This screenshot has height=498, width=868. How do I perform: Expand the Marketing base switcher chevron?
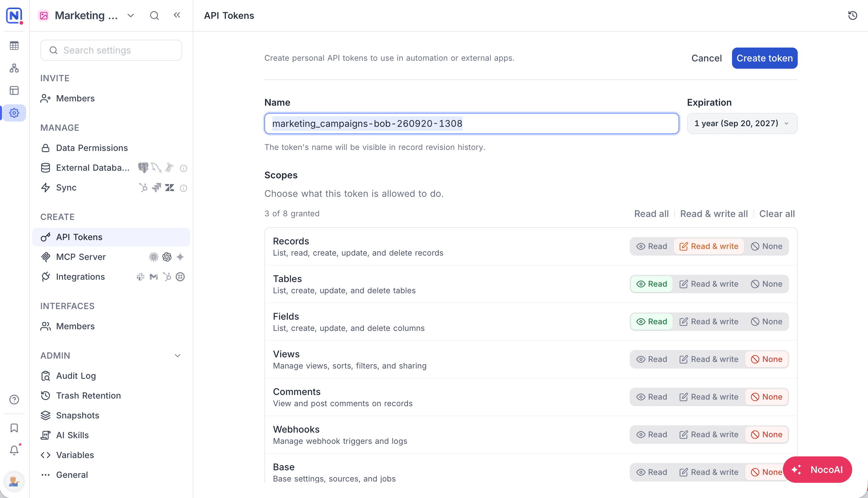coord(131,16)
